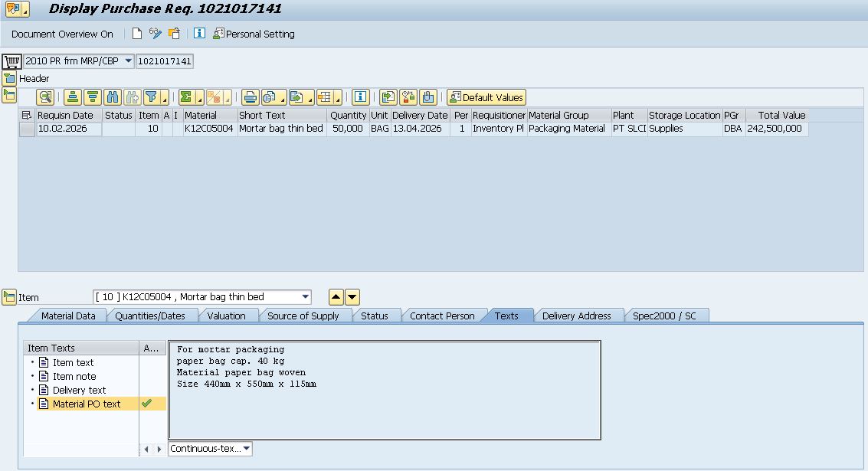Click Document Overview On

[x=62, y=34]
